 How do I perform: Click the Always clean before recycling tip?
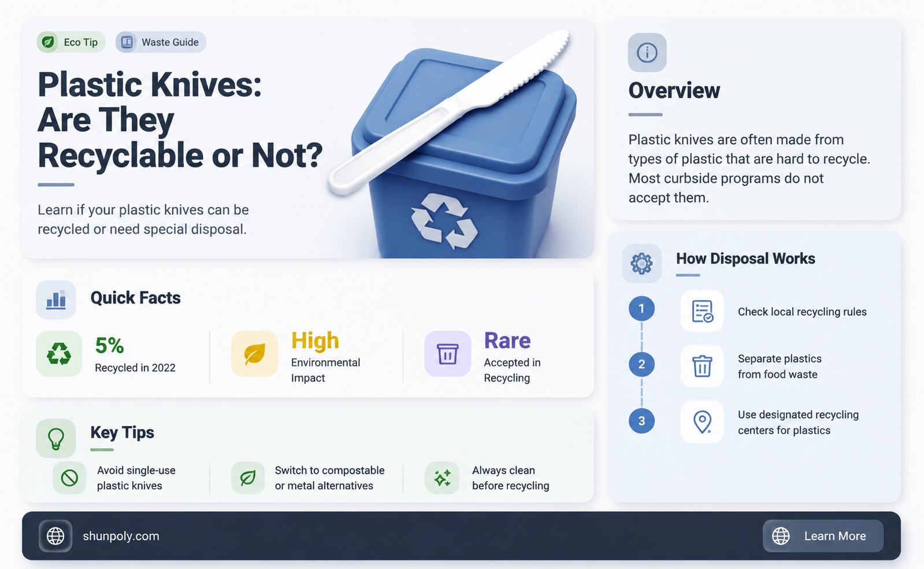coord(511,478)
